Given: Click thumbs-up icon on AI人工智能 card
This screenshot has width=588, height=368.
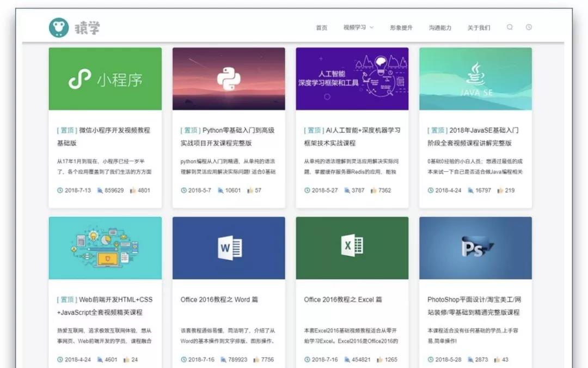Looking at the screenshot, I should pyautogui.click(x=373, y=191).
